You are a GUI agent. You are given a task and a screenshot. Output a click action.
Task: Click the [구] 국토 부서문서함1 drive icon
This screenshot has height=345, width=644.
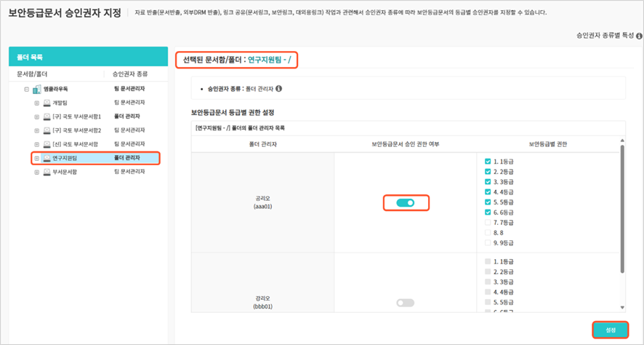(x=47, y=116)
